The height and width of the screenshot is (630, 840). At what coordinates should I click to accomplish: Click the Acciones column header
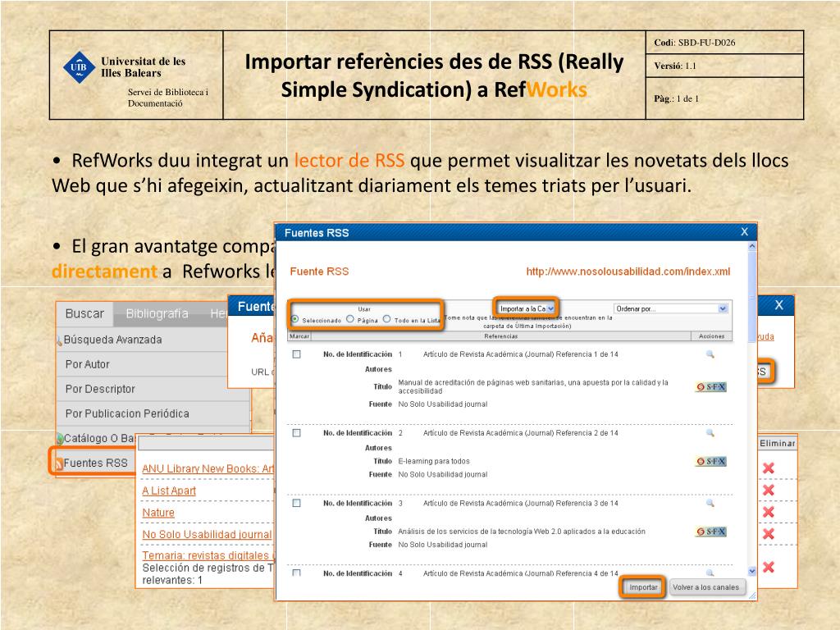pyautogui.click(x=711, y=336)
